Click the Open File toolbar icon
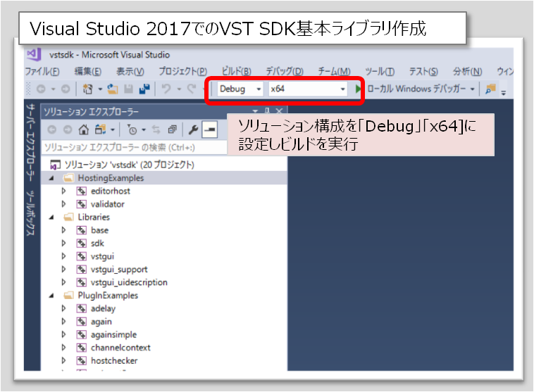Screen dimensions: 534x392 [113, 89]
